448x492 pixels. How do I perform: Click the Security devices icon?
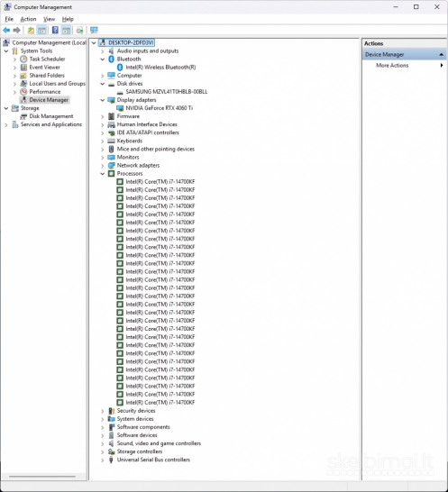click(x=111, y=411)
